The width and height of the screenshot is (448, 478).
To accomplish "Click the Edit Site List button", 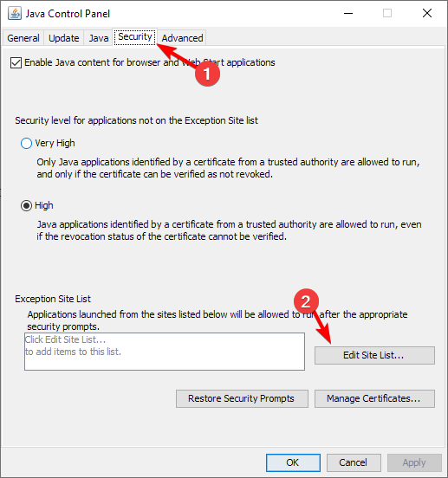I will (x=374, y=355).
